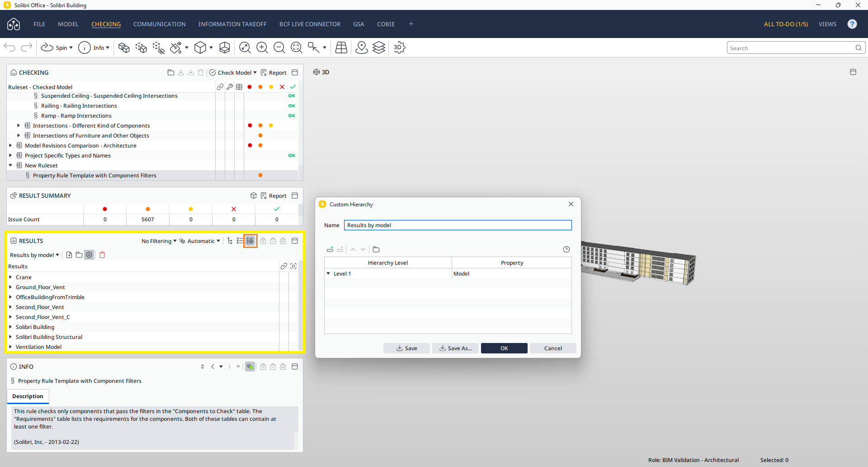Toggle the green check accepted column in ruleset header

(293, 87)
